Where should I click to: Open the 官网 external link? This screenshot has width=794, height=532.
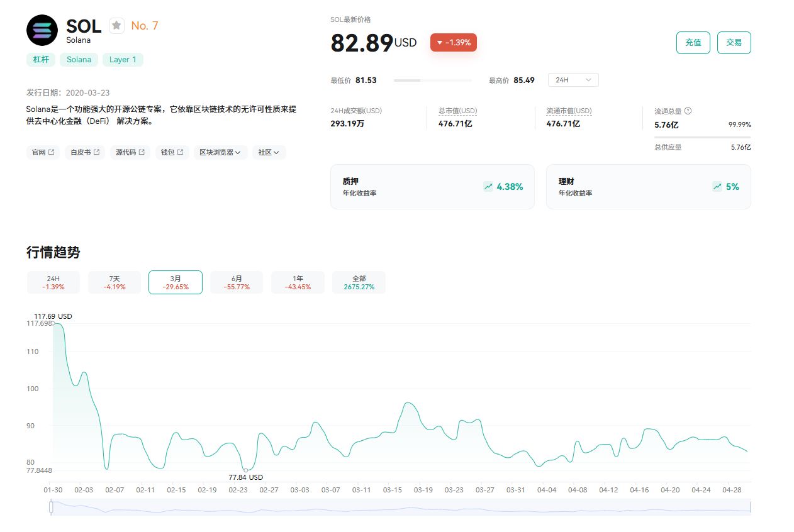coord(43,152)
